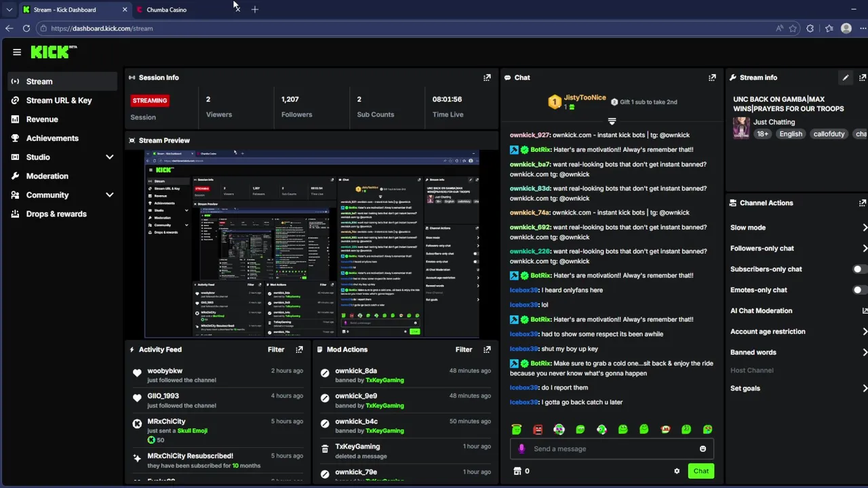The image size is (868, 488).
Task: Pop out the Activity Feed panel
Action: (x=299, y=350)
